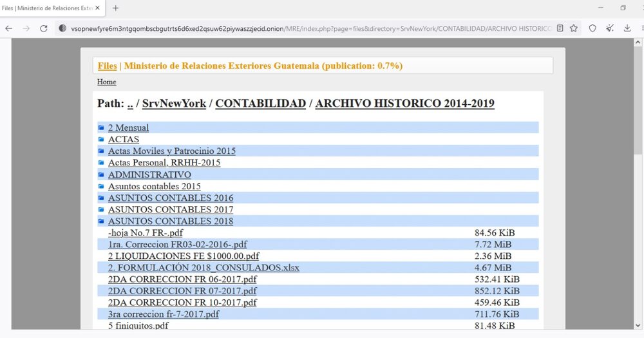Go to SrvNewYork in the path breadcrumb
Image resolution: width=644 pixels, height=338 pixels.
174,104
